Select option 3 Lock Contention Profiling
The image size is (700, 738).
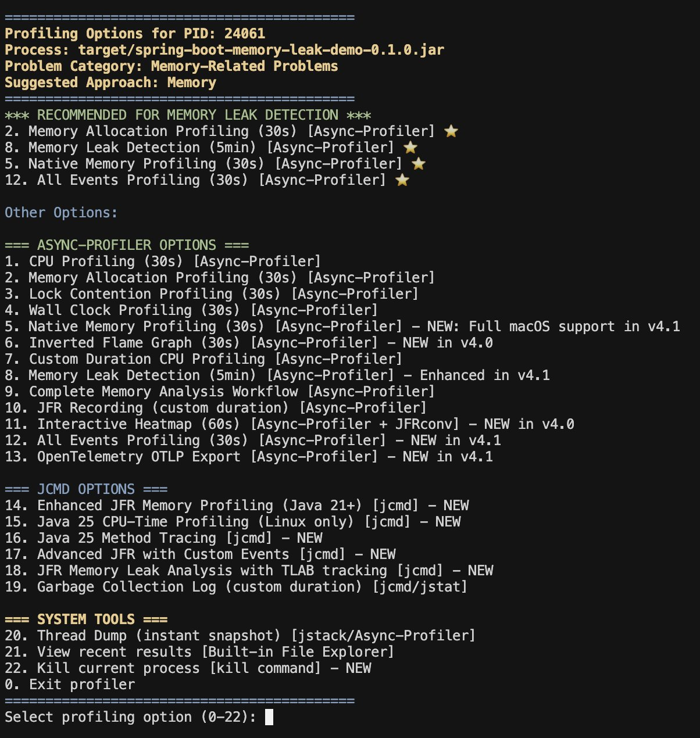(x=212, y=294)
